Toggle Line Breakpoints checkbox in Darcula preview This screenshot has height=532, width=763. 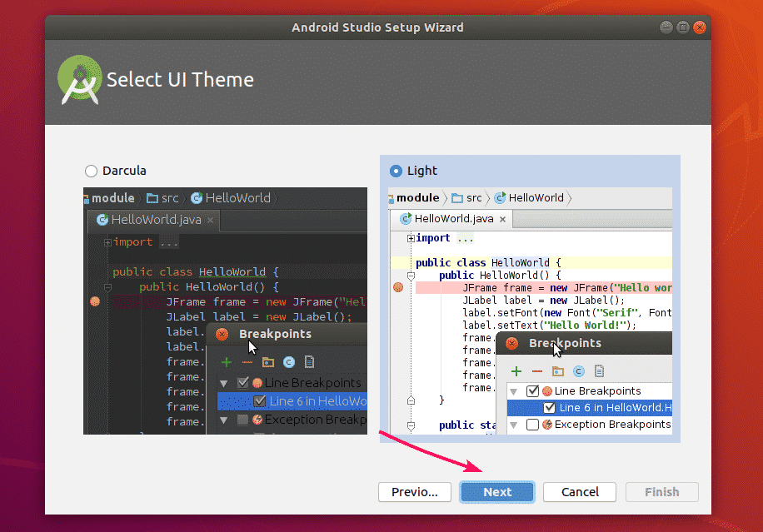[243, 383]
